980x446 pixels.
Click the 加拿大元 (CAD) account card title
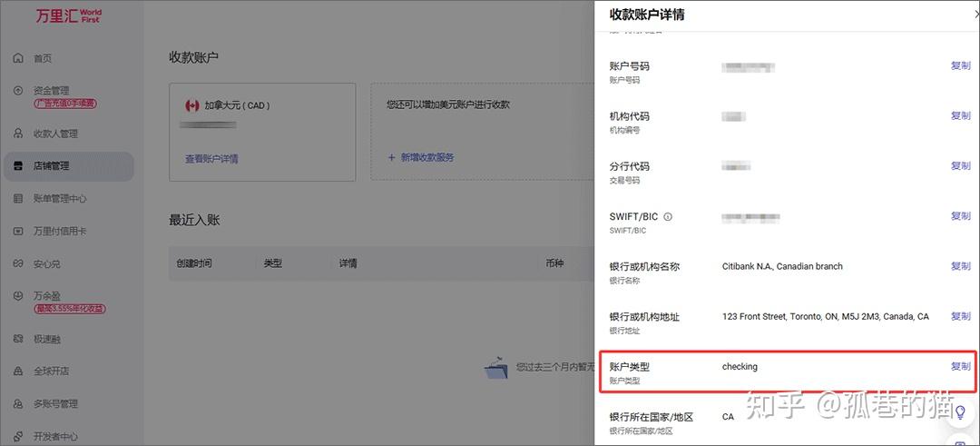[237, 105]
